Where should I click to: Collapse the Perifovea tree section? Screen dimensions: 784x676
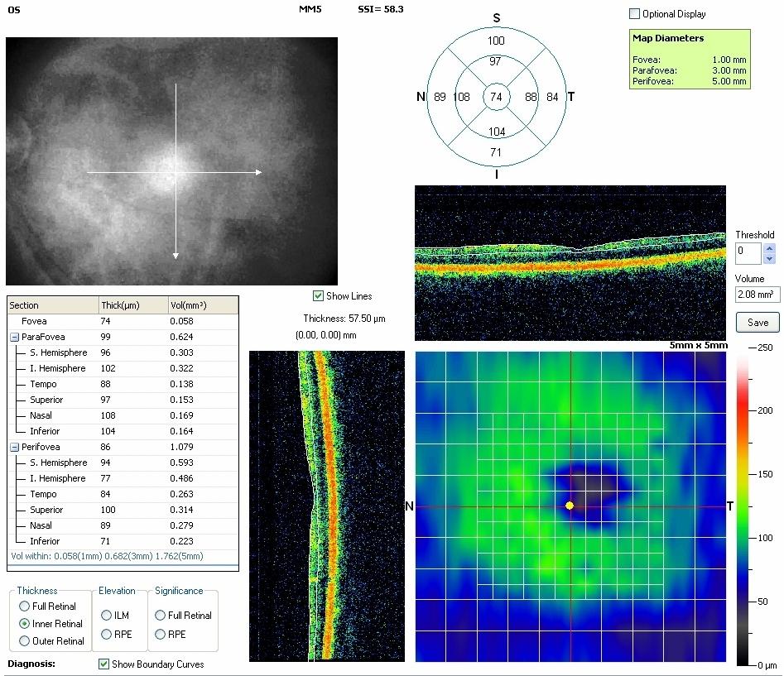click(x=15, y=447)
